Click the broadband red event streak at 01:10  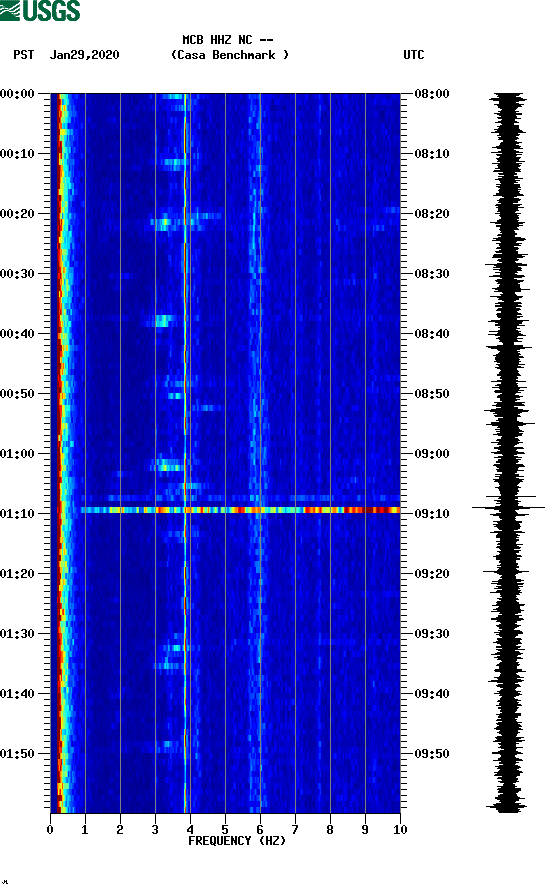click(240, 510)
